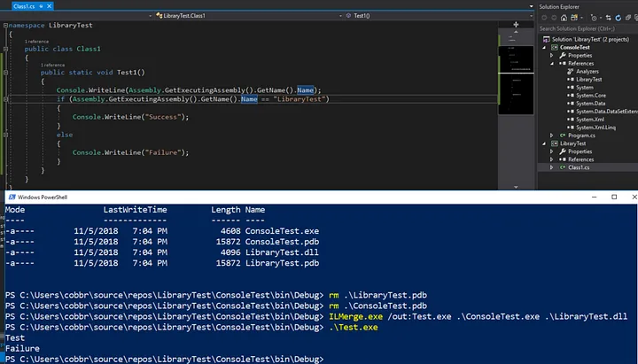Image resolution: width=638 pixels, height=364 pixels.
Task: Collapse the ConsoleTest project node
Action: tap(544, 48)
